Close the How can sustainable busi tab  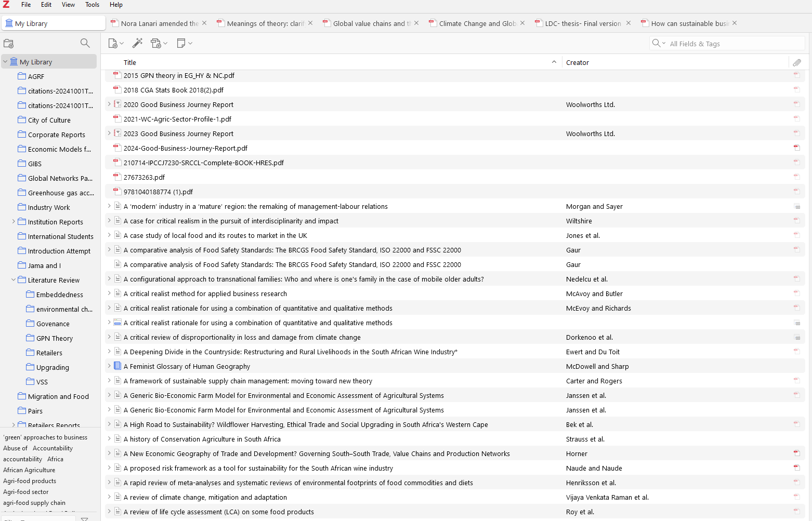(x=735, y=23)
